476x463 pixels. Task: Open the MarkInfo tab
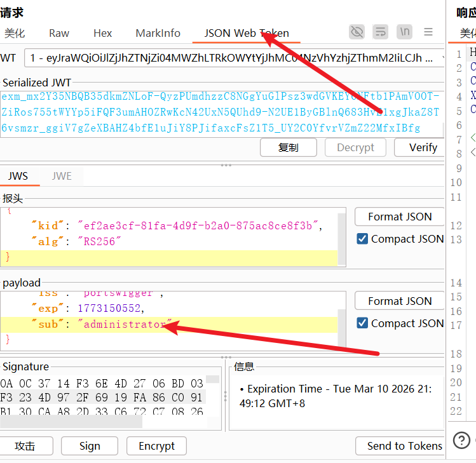(x=158, y=33)
